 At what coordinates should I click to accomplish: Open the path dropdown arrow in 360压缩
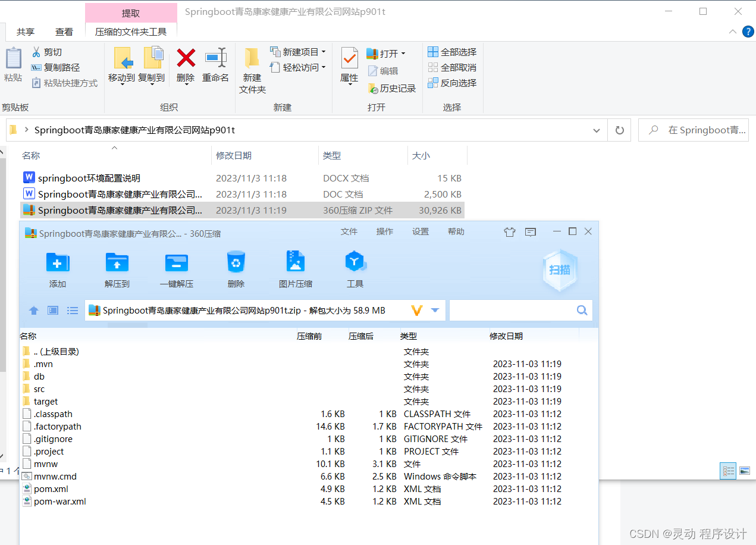point(435,311)
